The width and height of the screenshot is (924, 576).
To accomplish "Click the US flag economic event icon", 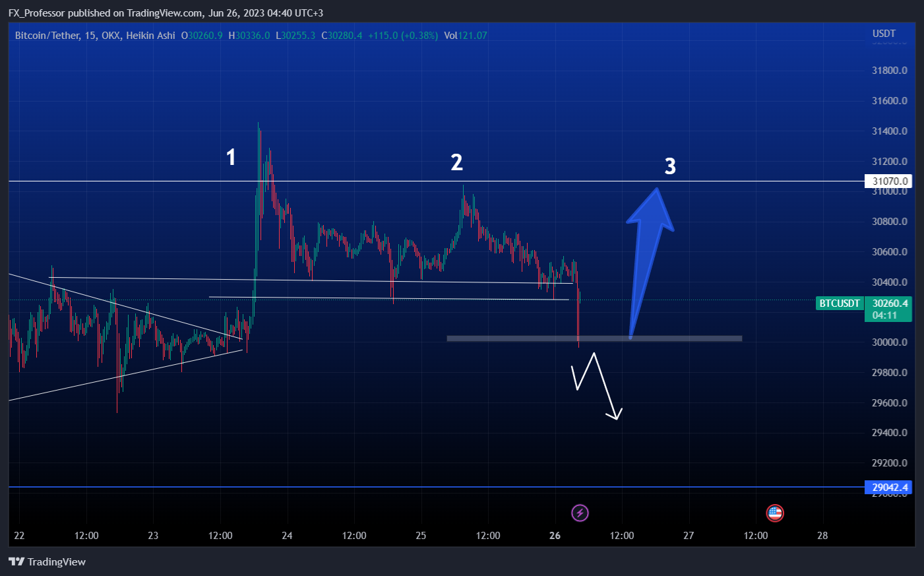I will (775, 513).
